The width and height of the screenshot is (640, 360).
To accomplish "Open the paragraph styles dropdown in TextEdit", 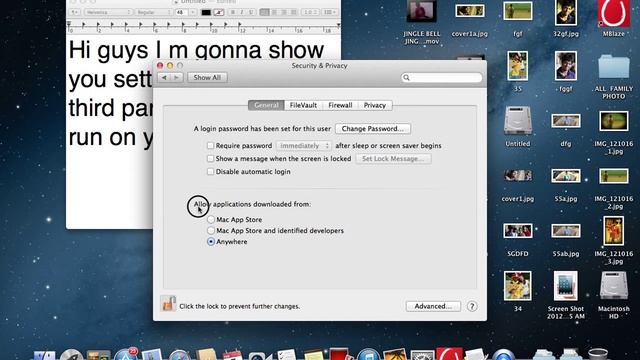I will tap(75, 12).
